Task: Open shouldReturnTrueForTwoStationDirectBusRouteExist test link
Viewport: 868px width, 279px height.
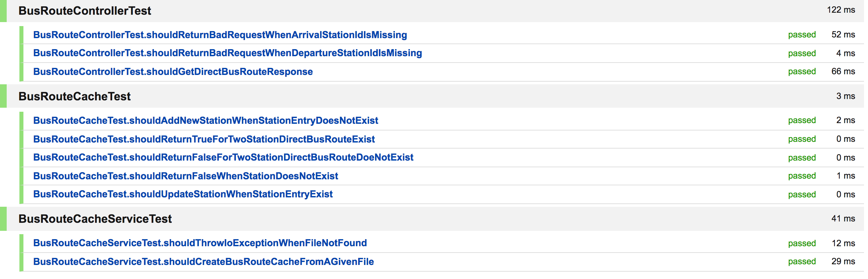Action: pos(204,139)
